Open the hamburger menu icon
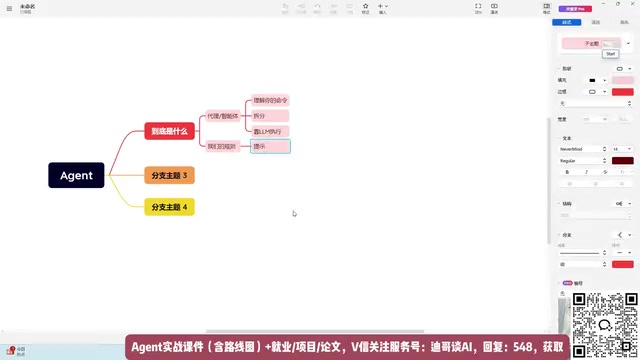 tap(9, 8)
